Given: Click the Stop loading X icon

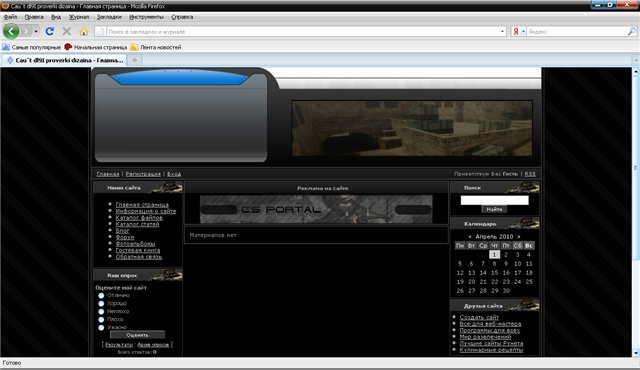Looking at the screenshot, I should 67,31.
